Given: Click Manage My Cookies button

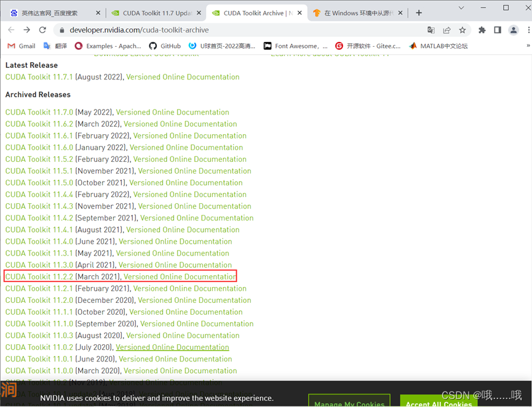Looking at the screenshot, I should click(349, 401).
